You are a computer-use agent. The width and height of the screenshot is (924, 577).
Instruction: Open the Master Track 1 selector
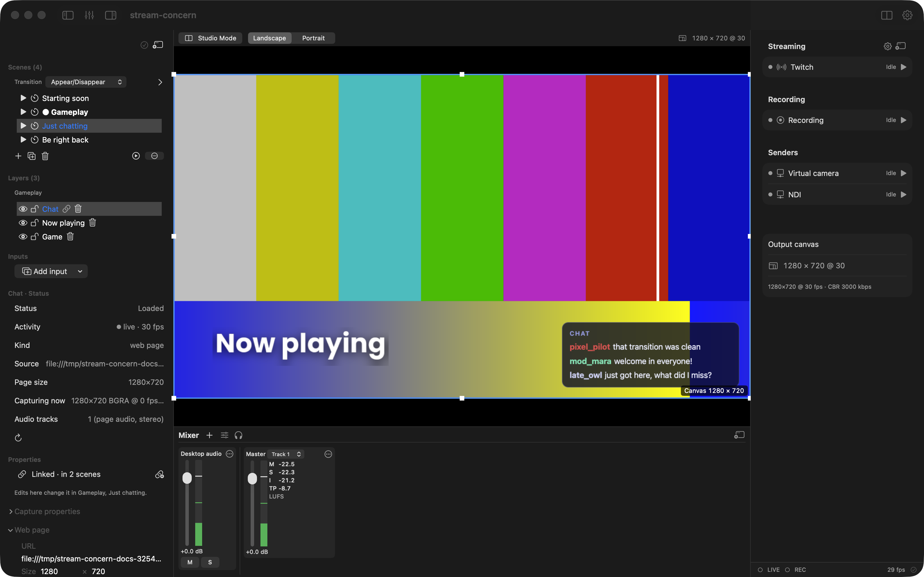point(286,454)
